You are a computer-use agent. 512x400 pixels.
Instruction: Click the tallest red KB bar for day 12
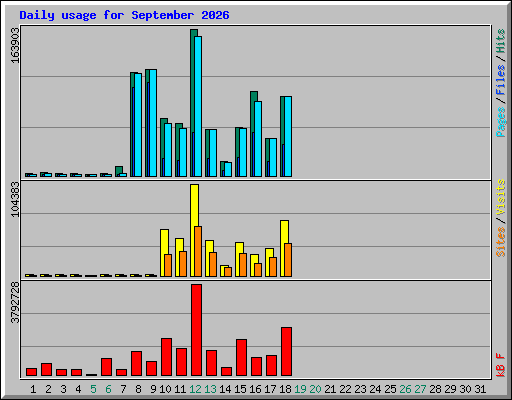(196, 330)
